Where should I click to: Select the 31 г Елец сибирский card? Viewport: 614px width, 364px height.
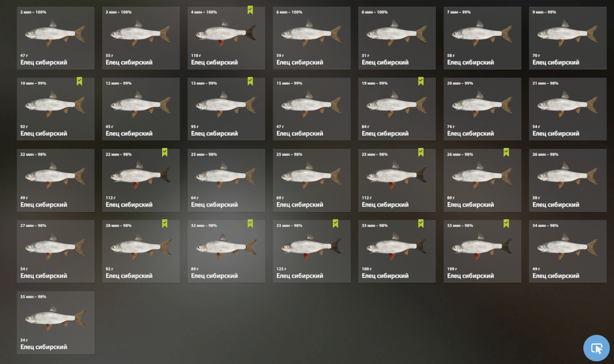click(397, 38)
